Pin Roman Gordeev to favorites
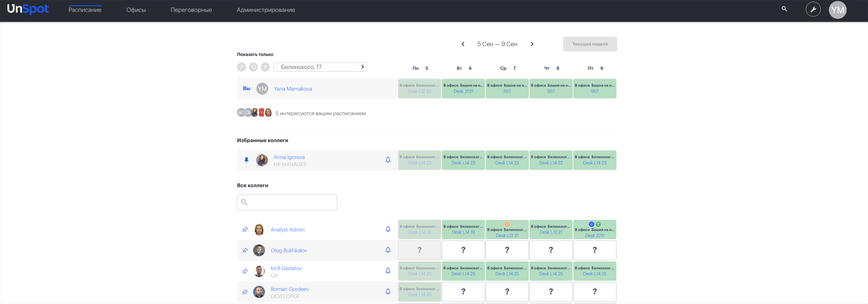This screenshot has width=868, height=304. coord(245,292)
